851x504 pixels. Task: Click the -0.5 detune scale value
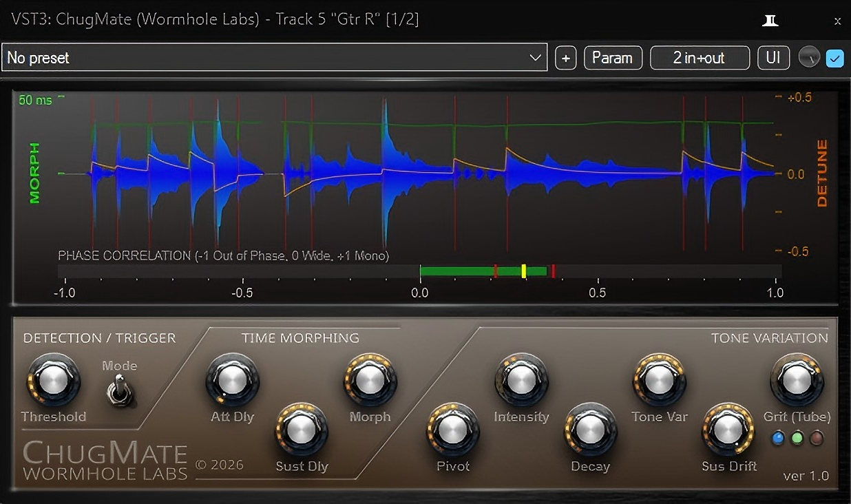799,251
